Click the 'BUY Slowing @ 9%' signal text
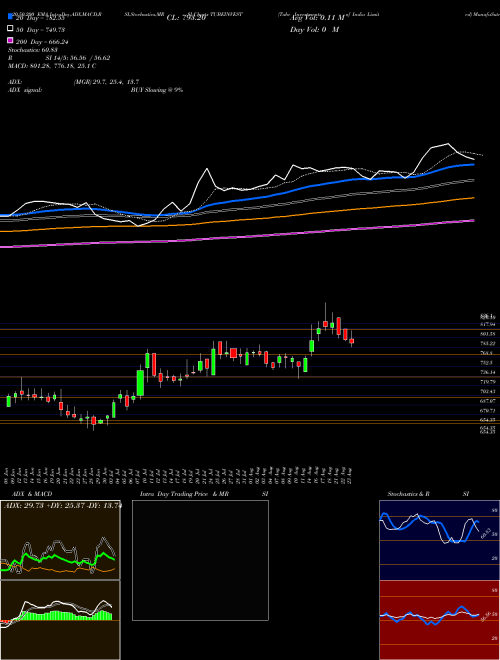 point(157,90)
